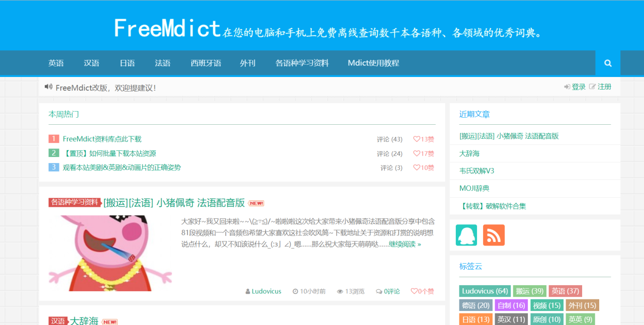Open the FreeMdict资料库点此下载 hot post
Viewport: 644px width, 325px height.
102,139
